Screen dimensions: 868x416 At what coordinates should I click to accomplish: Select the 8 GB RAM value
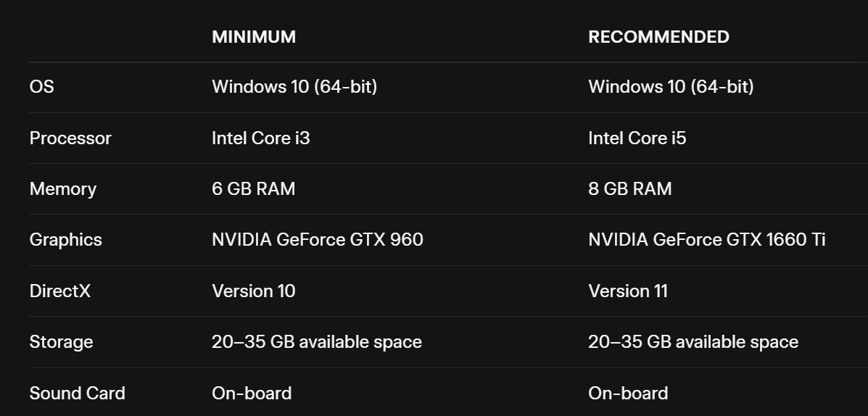pos(630,189)
